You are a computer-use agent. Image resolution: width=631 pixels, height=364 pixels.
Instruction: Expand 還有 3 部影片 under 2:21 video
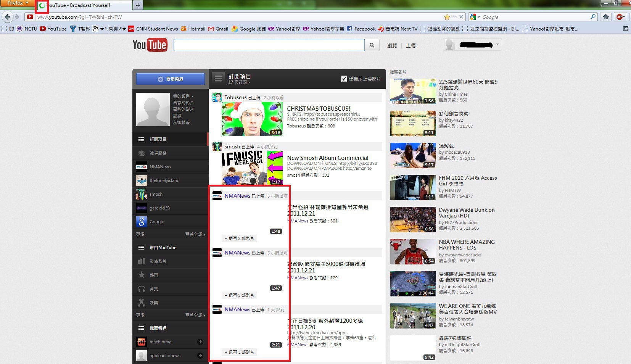tap(239, 352)
